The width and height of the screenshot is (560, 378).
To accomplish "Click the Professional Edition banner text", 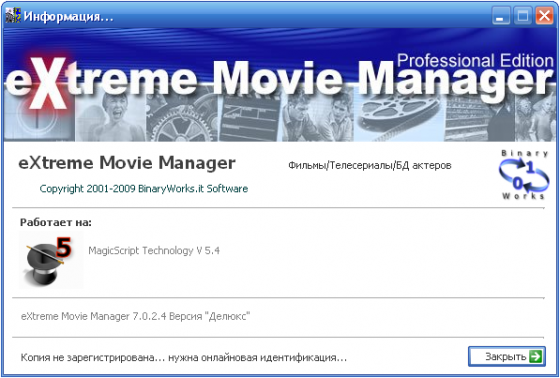I will click(x=475, y=60).
